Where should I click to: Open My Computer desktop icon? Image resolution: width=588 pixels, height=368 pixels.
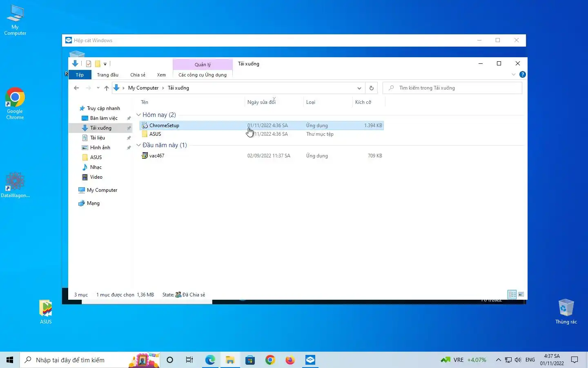pos(15,20)
